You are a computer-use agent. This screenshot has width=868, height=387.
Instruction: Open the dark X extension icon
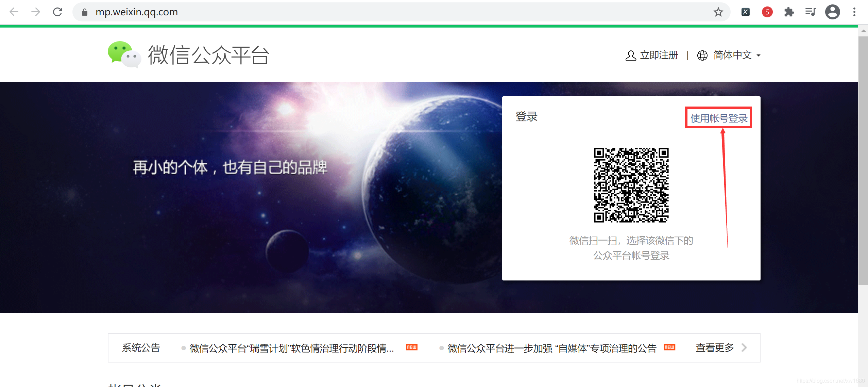pos(745,12)
